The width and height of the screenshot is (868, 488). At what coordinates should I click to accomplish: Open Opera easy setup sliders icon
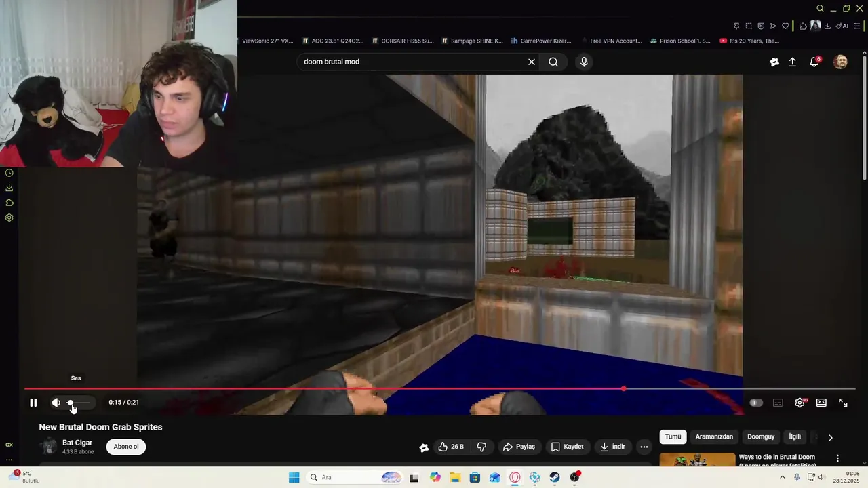[x=858, y=26]
